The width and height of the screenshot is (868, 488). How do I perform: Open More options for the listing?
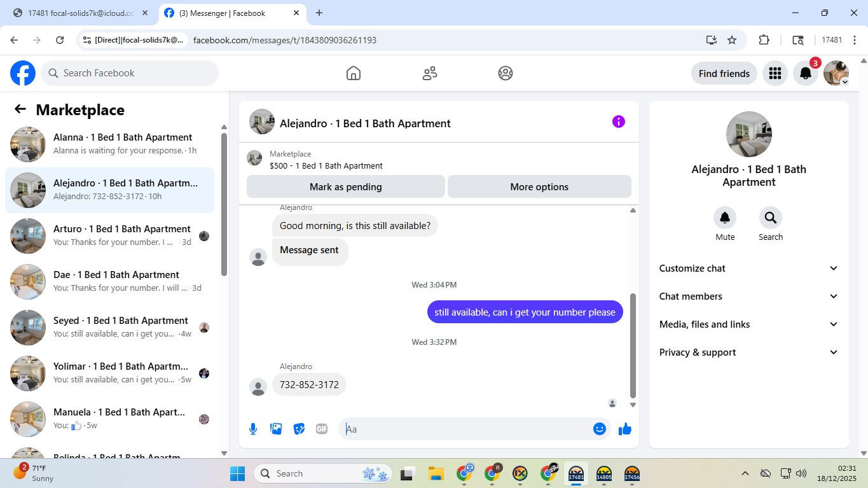click(539, 187)
